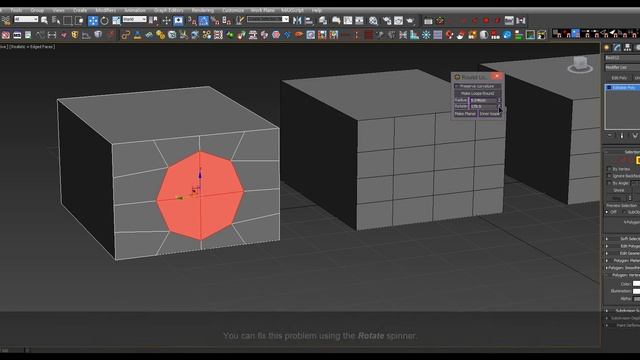Click Make Planar in Round Loops dialog
The width and height of the screenshot is (640, 360).
point(465,114)
